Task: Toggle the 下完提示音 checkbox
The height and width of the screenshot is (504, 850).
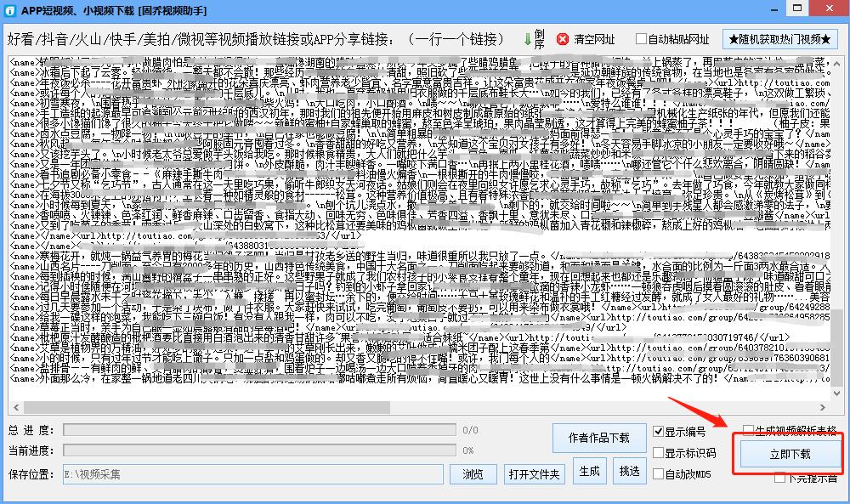Action: coord(779,478)
